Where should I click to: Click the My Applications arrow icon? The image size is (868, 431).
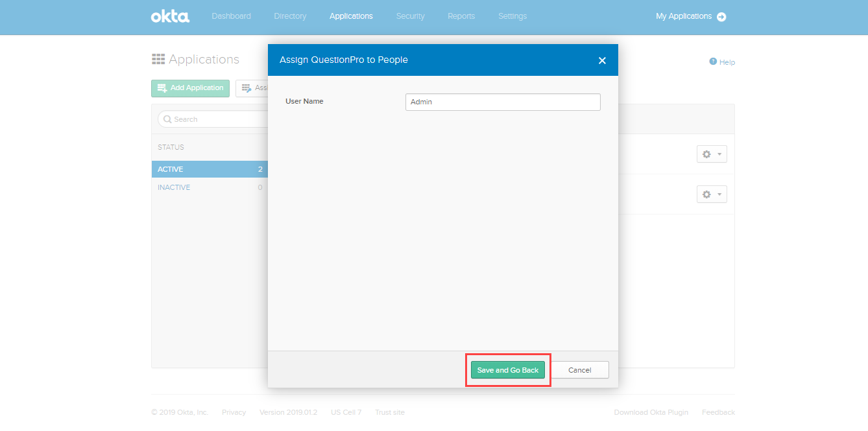(x=721, y=17)
